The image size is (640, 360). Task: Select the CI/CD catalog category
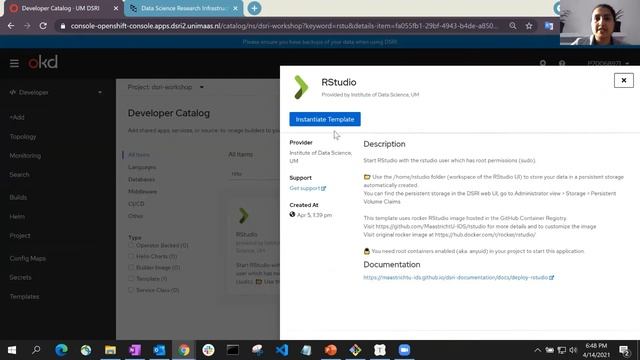click(x=136, y=204)
